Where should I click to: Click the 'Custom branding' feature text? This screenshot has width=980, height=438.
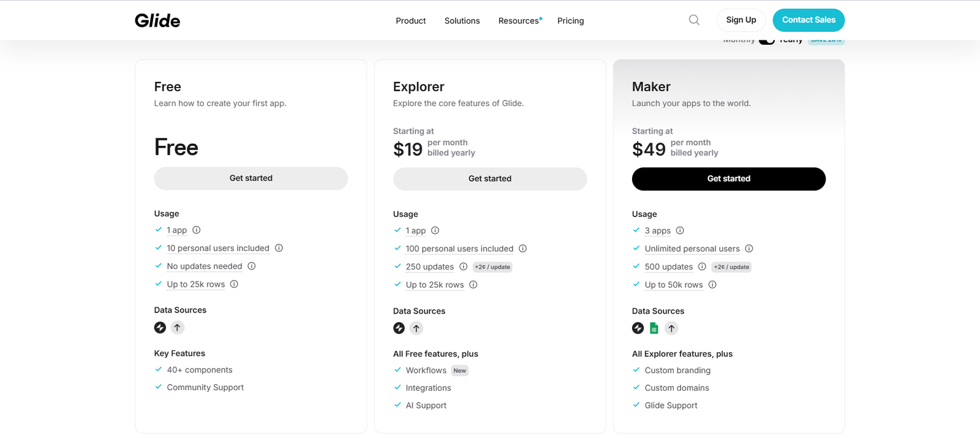click(677, 371)
